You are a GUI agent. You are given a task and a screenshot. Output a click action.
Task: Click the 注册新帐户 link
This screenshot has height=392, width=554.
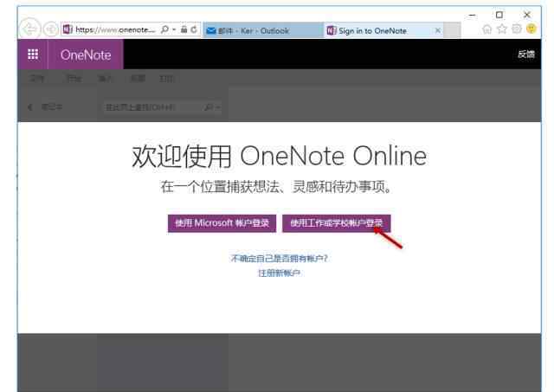click(279, 273)
